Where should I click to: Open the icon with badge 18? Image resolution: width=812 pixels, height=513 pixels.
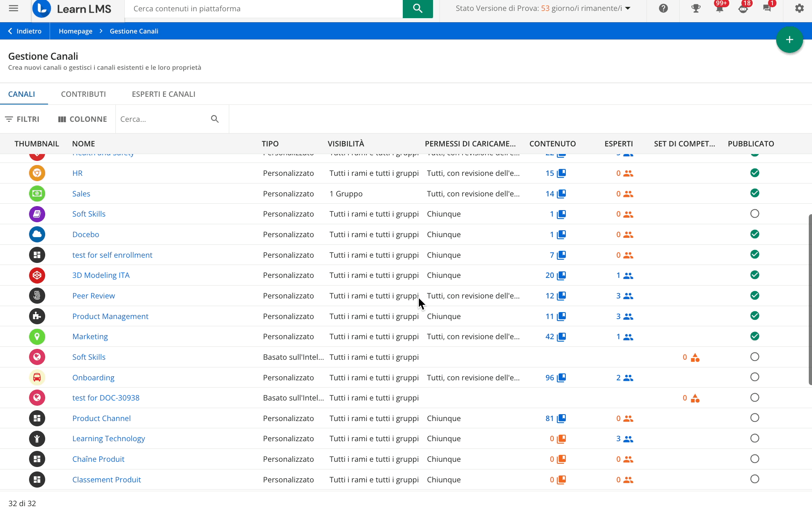pyautogui.click(x=743, y=8)
